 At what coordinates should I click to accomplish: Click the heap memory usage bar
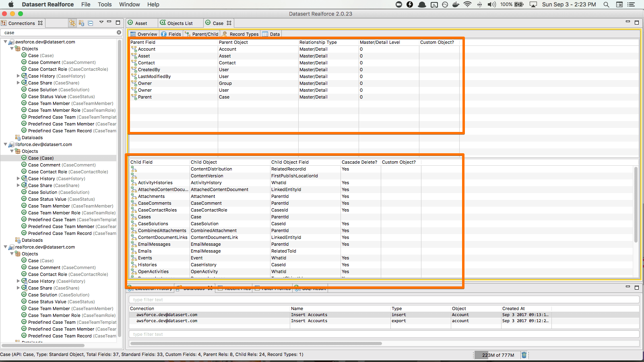tap(497, 355)
